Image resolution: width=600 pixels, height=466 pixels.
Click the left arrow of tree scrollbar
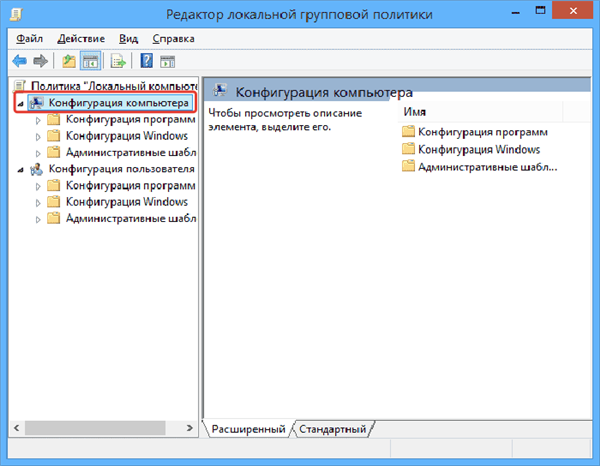coord(16,428)
